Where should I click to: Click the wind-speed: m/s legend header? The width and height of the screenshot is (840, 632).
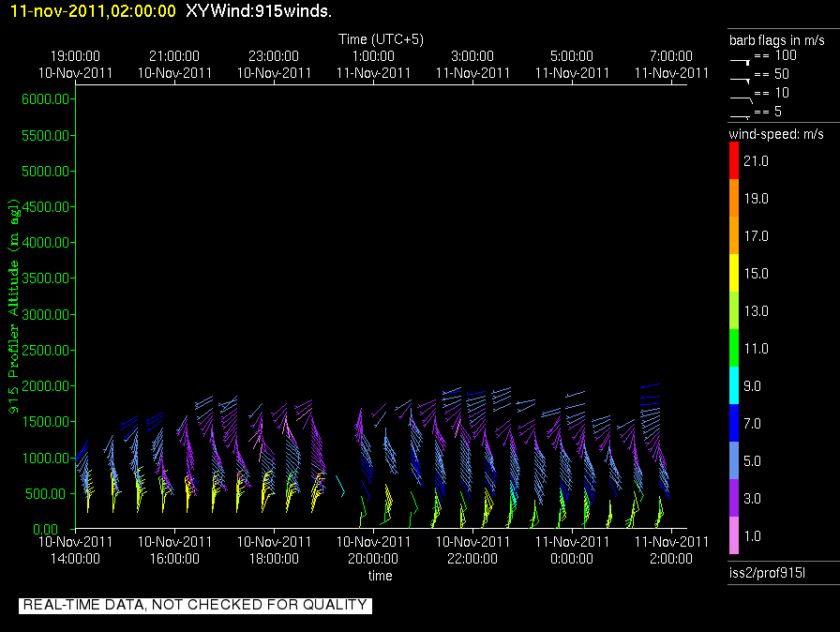click(x=776, y=134)
